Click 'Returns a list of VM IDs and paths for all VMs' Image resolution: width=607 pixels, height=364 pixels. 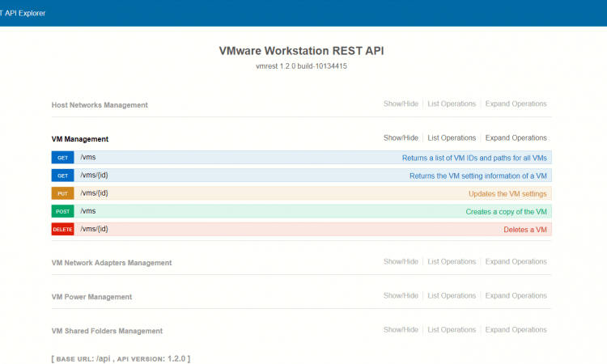474,158
